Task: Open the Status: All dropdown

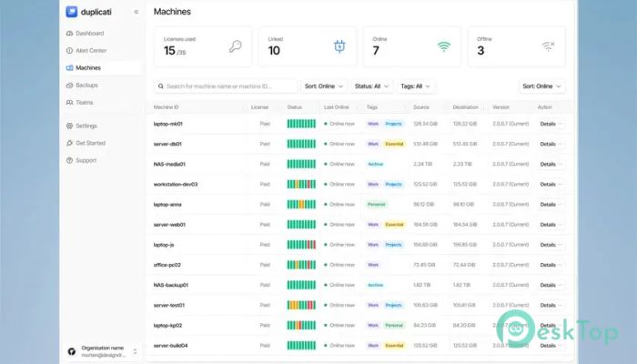Action: tap(371, 86)
